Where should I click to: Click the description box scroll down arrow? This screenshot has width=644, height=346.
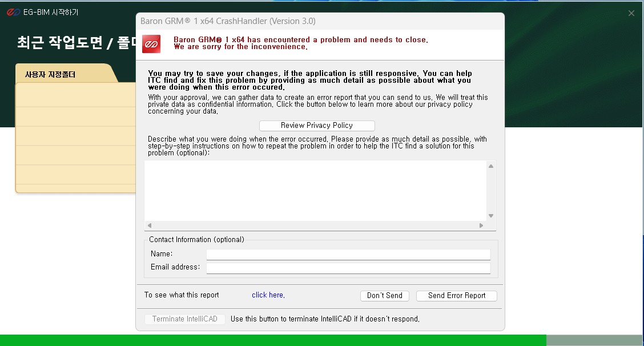tap(491, 216)
